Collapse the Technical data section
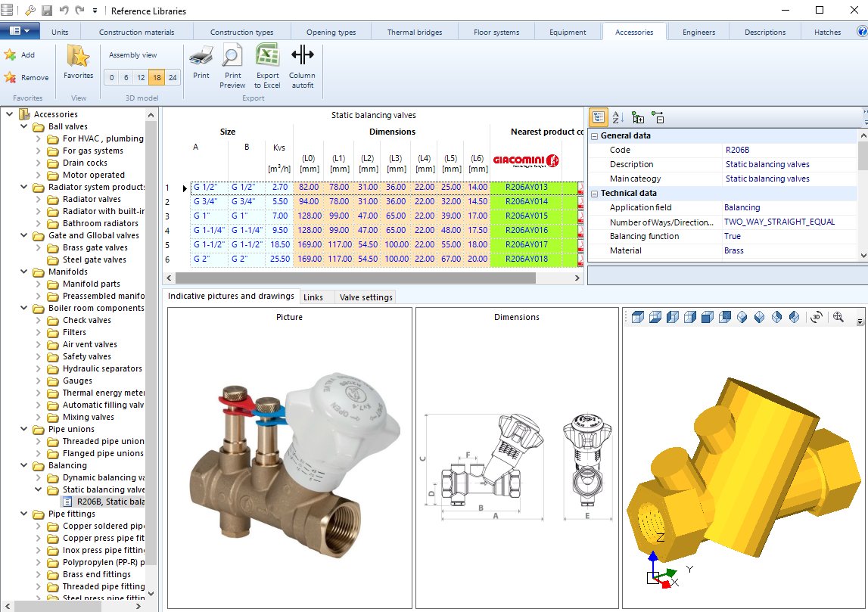Screen dimensions: 868x612 [x=593, y=193]
